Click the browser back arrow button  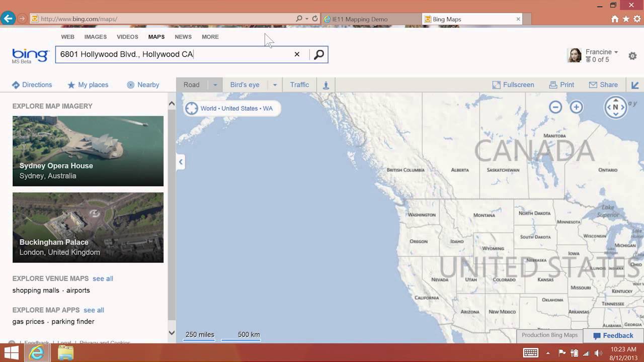[8, 19]
